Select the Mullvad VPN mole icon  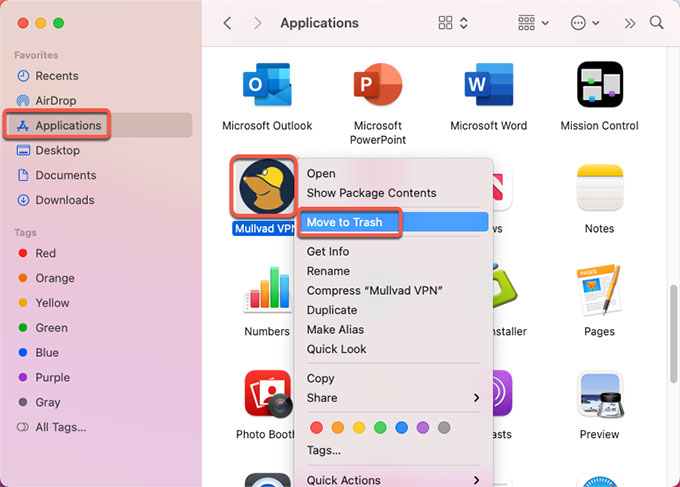265,187
